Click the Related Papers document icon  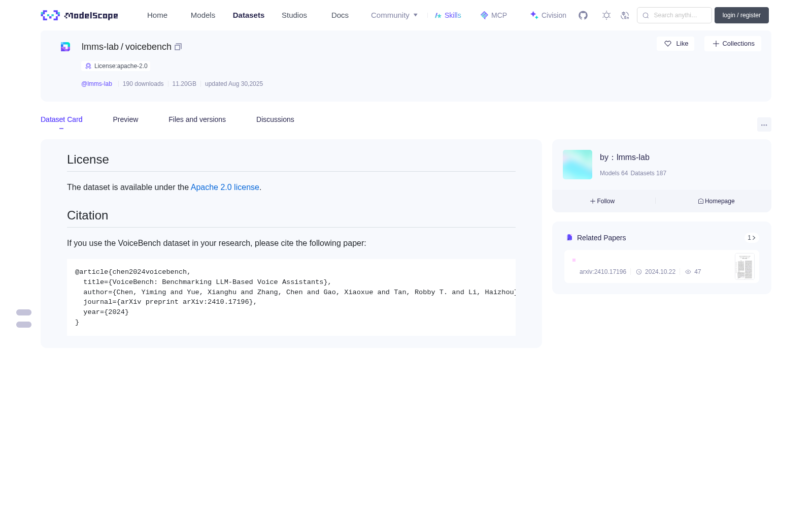pyautogui.click(x=569, y=238)
